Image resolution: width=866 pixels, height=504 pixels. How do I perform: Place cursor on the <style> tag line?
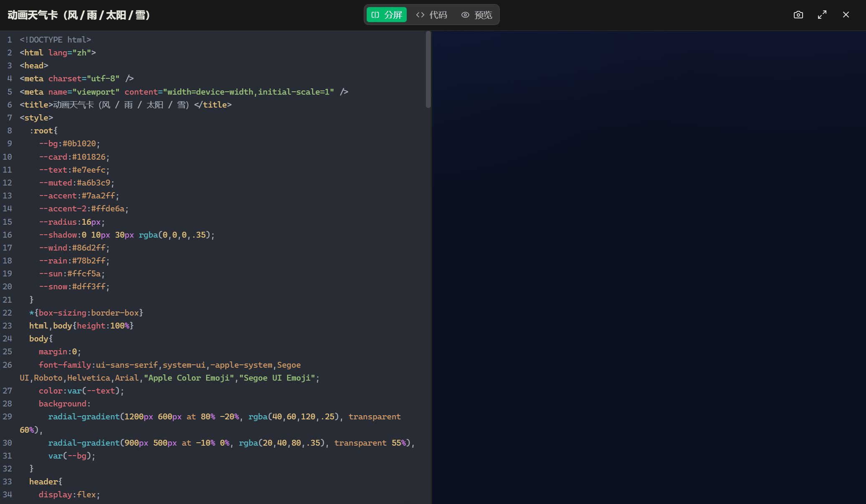pos(36,118)
